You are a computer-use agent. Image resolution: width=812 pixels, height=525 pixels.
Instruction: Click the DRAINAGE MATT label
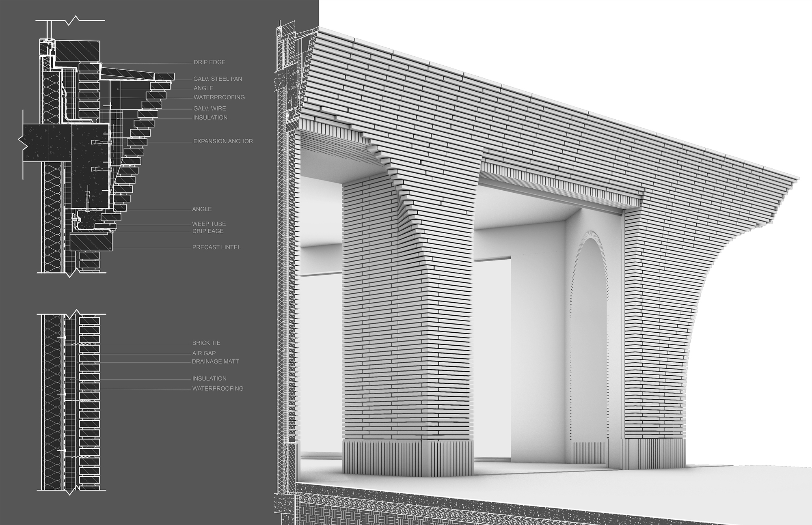(215, 361)
